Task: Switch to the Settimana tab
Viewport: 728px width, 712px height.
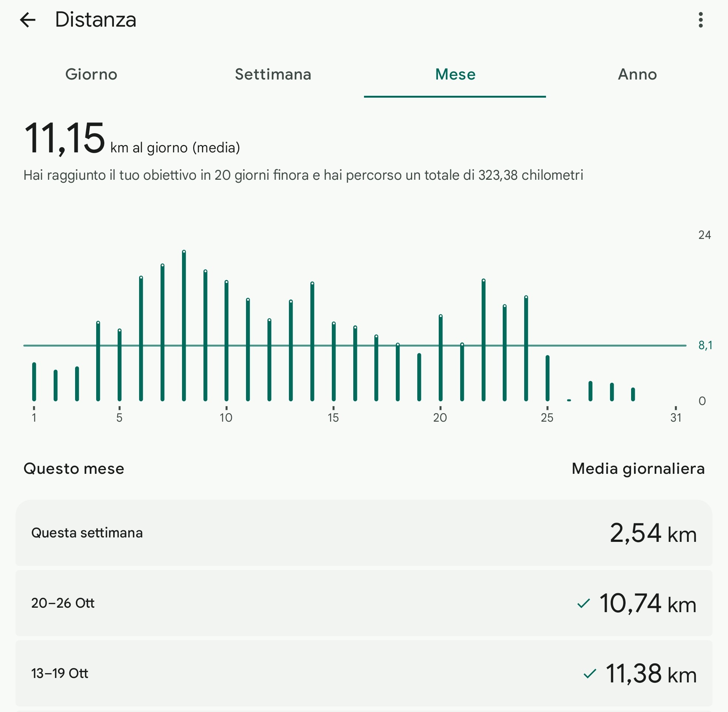Action: [x=273, y=74]
